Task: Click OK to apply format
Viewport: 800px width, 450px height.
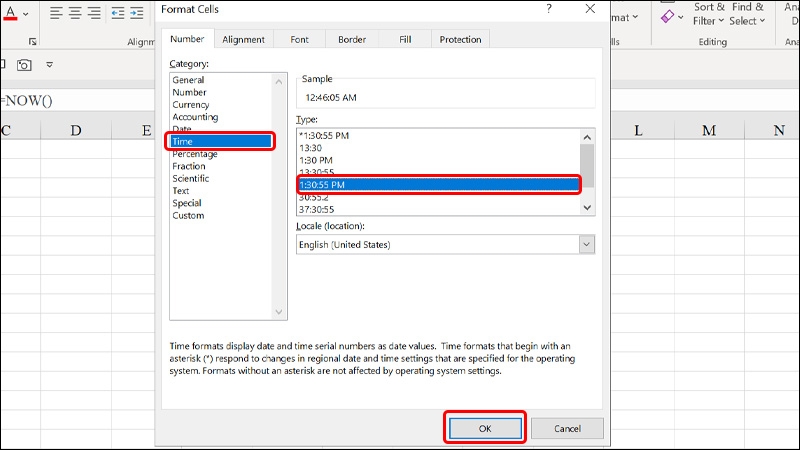Action: tap(485, 429)
